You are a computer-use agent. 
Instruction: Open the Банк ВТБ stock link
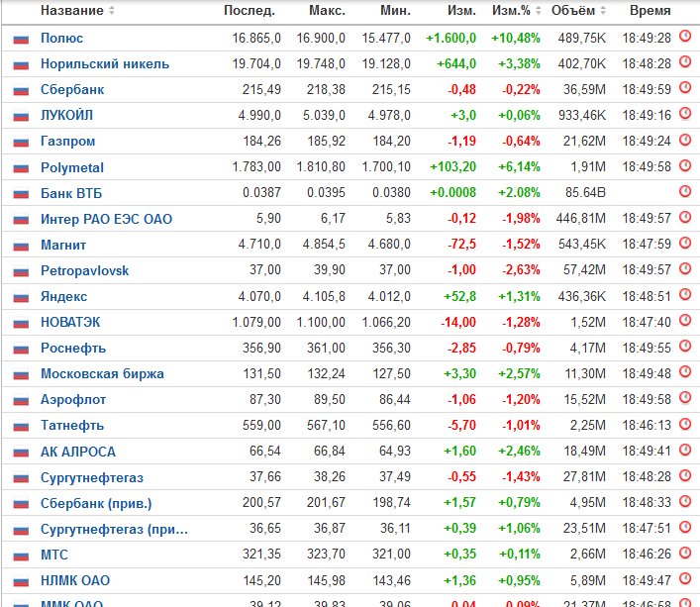(71, 193)
